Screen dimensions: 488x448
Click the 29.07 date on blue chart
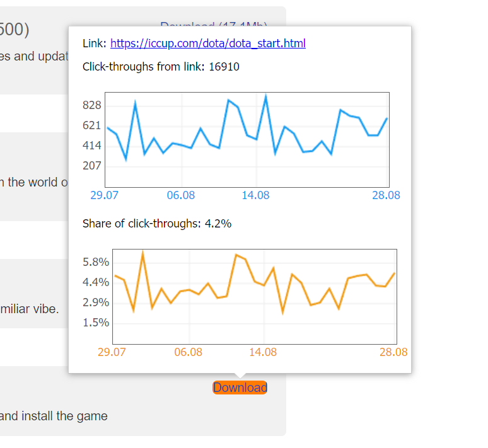104,195
